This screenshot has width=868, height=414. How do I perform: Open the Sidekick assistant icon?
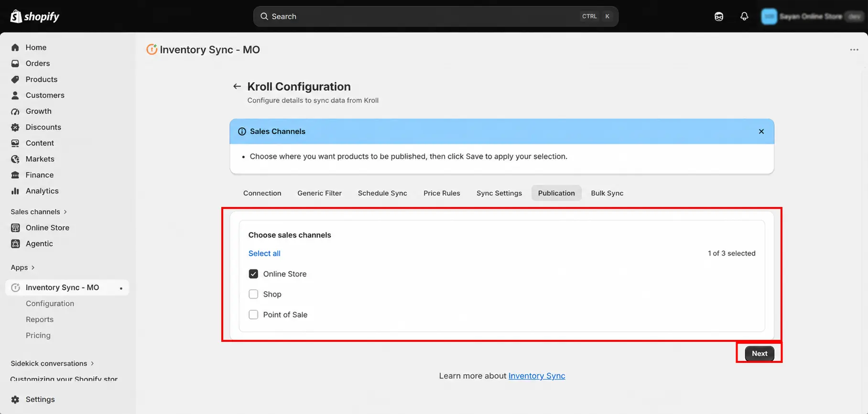click(x=719, y=16)
